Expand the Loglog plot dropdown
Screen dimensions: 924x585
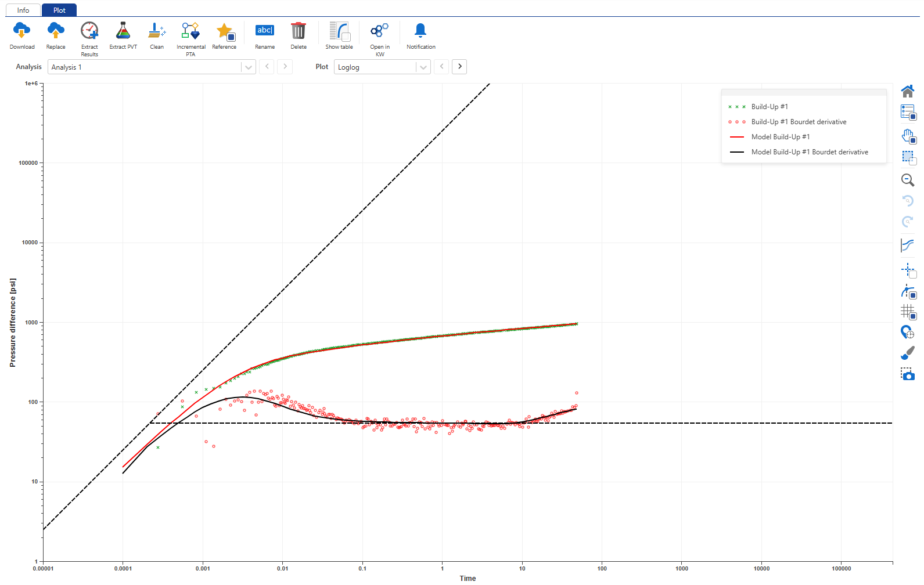[x=423, y=67]
